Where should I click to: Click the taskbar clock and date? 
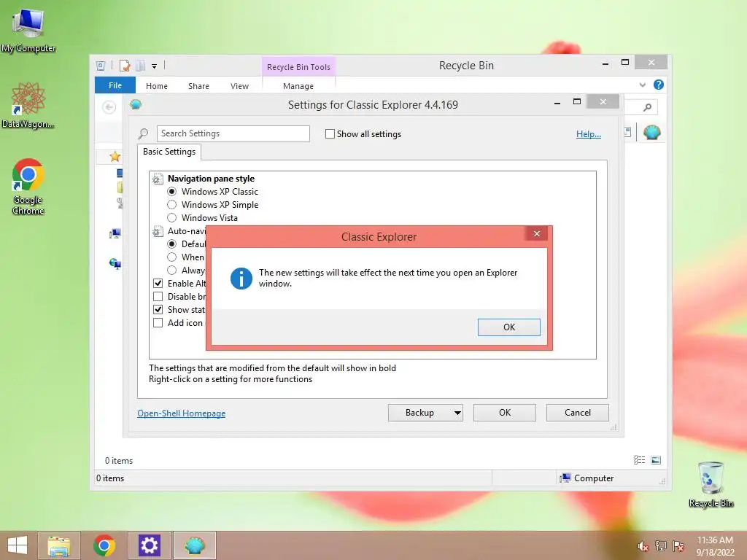pyautogui.click(x=715, y=546)
